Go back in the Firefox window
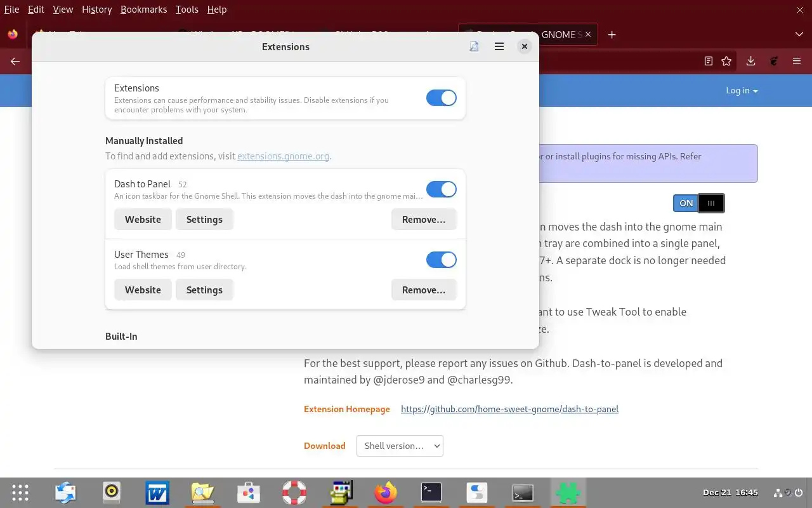The height and width of the screenshot is (508, 812). pos(15,61)
